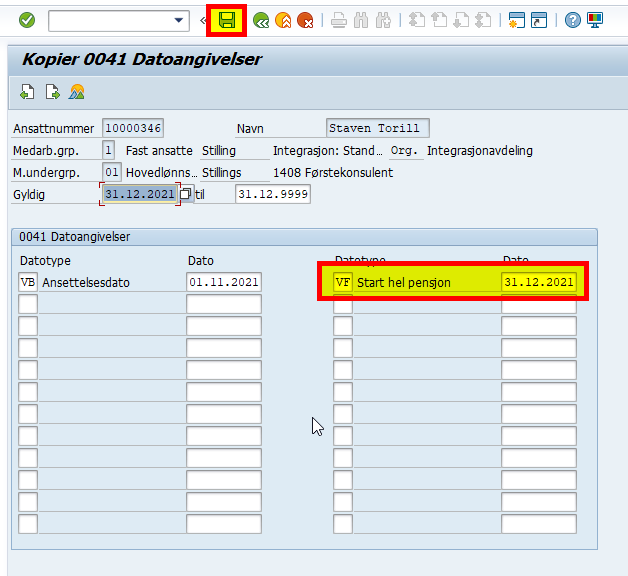Click the First Page icon
The height and width of the screenshot is (576, 628).
pyautogui.click(x=417, y=20)
